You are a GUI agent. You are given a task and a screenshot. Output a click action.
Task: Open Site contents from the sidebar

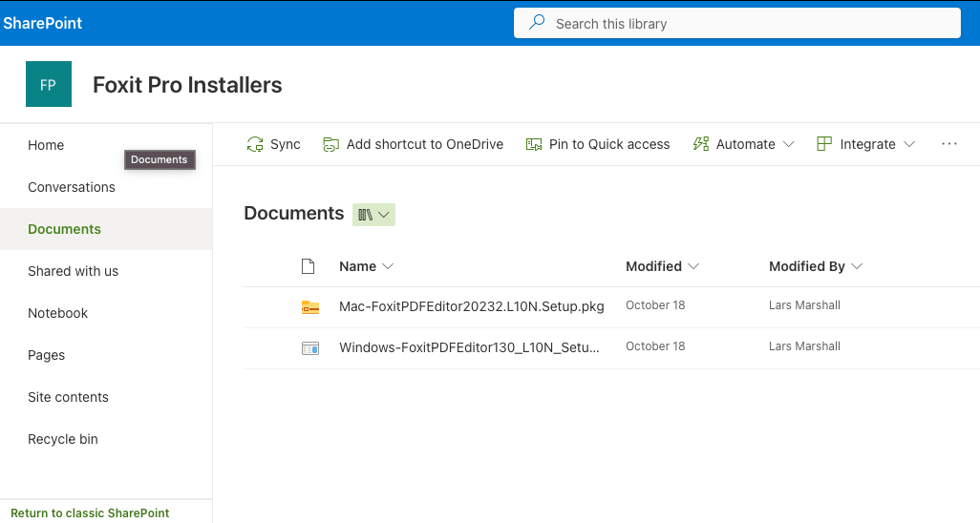click(68, 397)
